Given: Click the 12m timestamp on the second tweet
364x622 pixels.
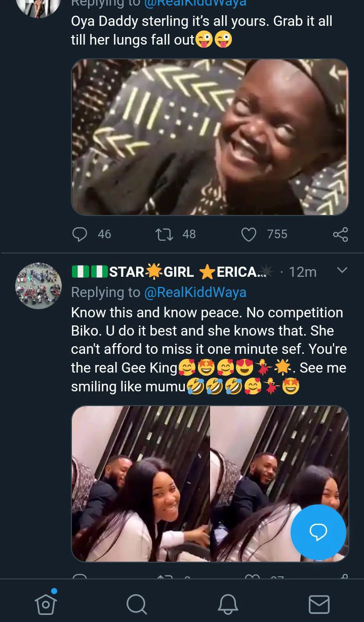Looking at the screenshot, I should [302, 272].
